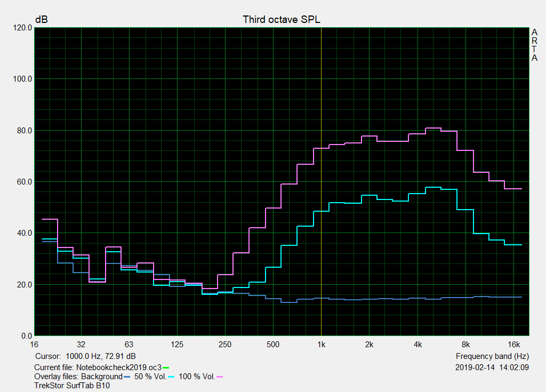Screen dimensions: 546x392
Task: Select the 0.0 y-axis value
Action: [x=27, y=336]
